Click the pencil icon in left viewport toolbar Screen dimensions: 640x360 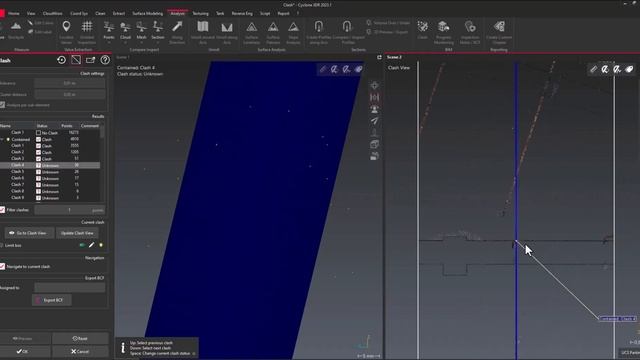pyautogui.click(x=323, y=69)
